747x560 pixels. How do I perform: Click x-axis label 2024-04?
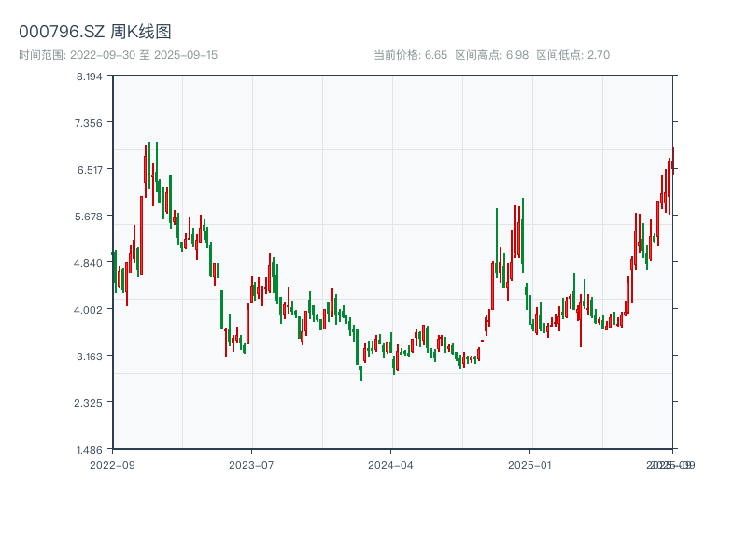(390, 465)
